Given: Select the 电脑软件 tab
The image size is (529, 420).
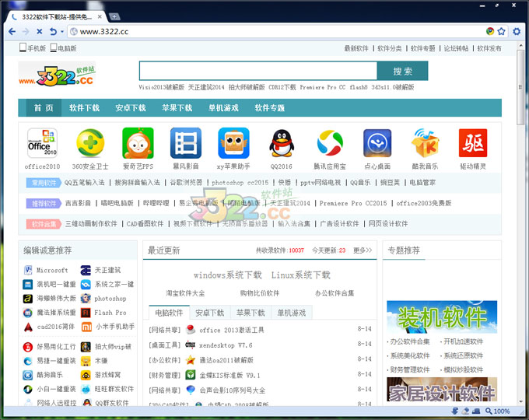Looking at the screenshot, I should coord(169,313).
